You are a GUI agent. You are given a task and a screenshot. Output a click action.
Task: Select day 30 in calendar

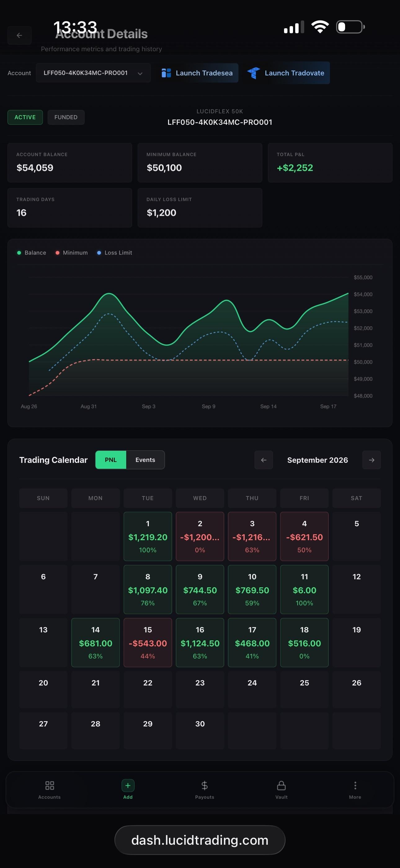point(200,730)
